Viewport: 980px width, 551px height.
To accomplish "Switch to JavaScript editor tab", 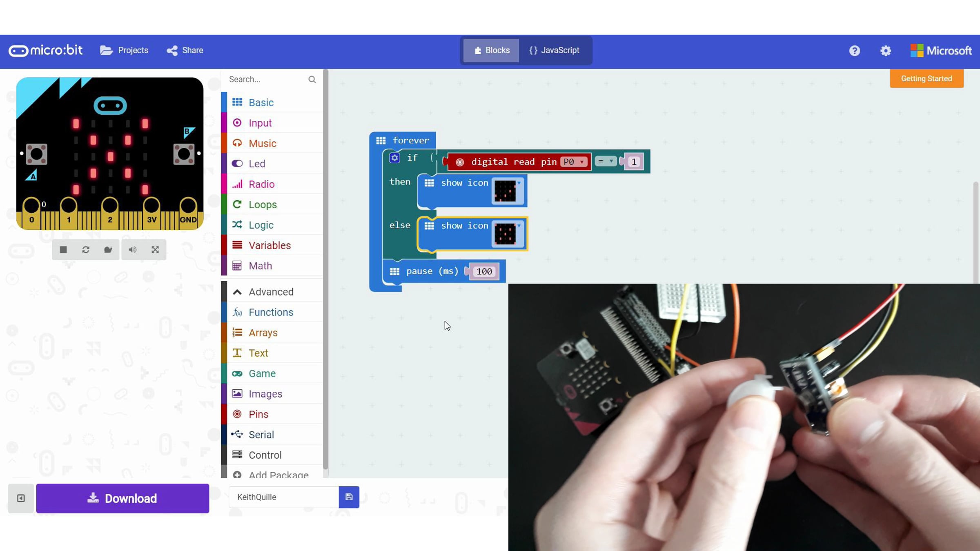I will 554,50.
